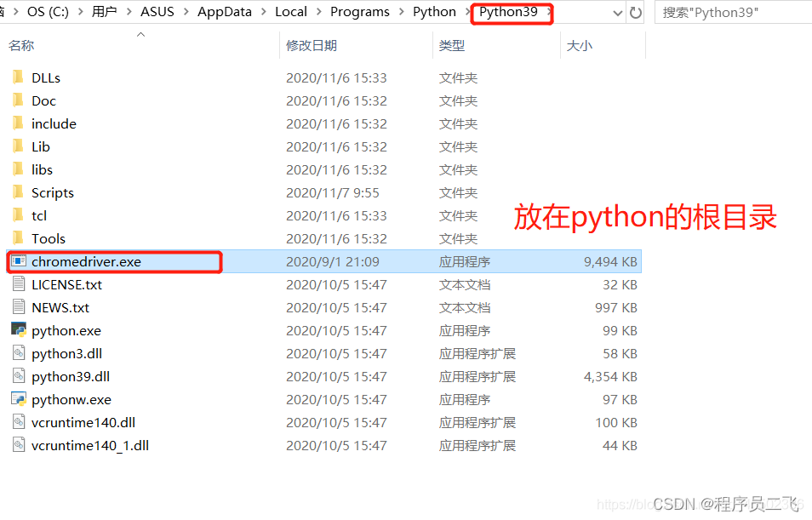Click the 2020/11/7 9:55 date cell
This screenshot has height=520, width=812.
click(x=333, y=192)
